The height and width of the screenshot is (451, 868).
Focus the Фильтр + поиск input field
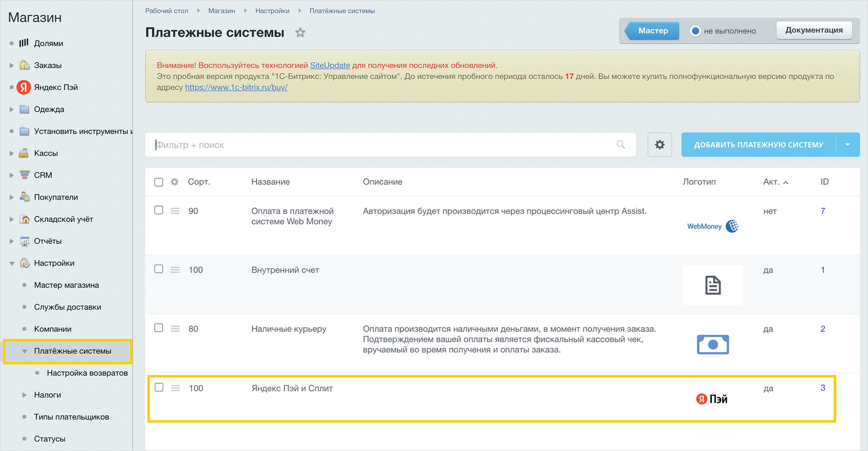tap(371, 145)
